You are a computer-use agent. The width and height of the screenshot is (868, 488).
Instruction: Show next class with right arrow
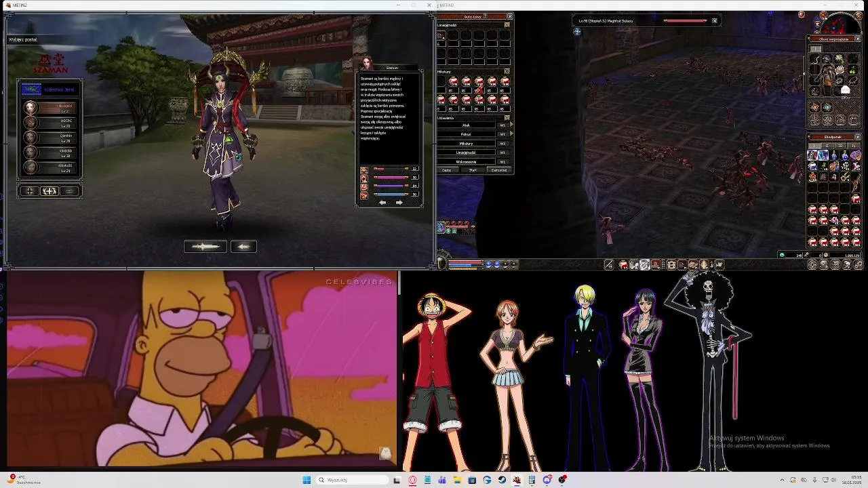click(x=399, y=203)
